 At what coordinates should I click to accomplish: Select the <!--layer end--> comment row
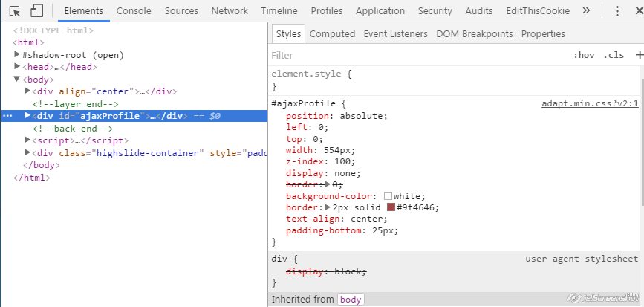pyautogui.click(x=76, y=104)
